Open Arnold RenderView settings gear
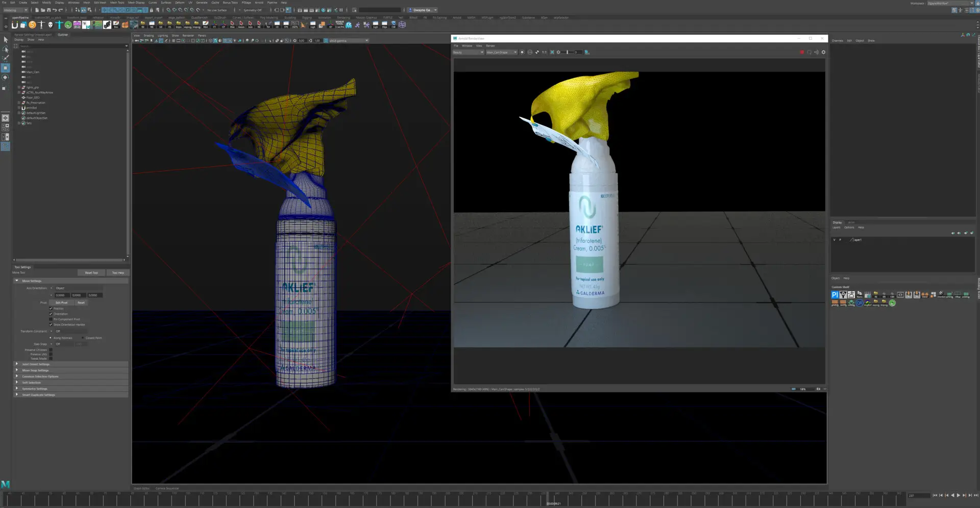This screenshot has height=508, width=980. pos(823,53)
